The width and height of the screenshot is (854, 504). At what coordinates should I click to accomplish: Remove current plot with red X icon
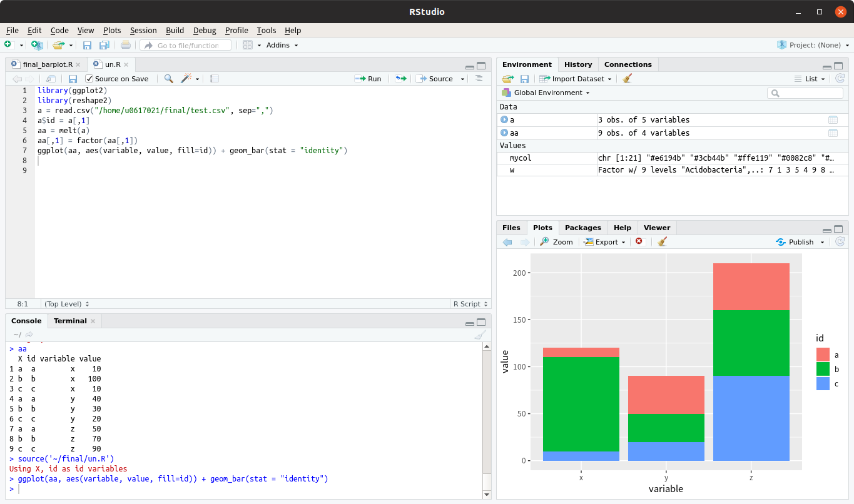(639, 242)
